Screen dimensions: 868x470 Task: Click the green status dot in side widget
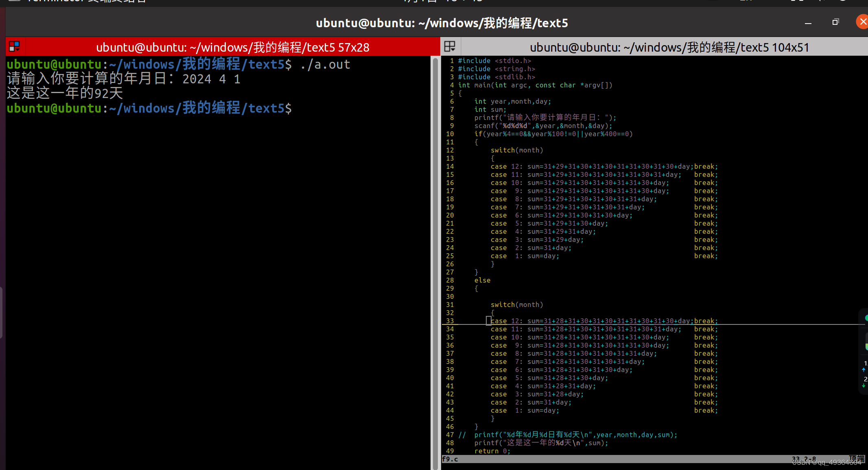(x=866, y=318)
